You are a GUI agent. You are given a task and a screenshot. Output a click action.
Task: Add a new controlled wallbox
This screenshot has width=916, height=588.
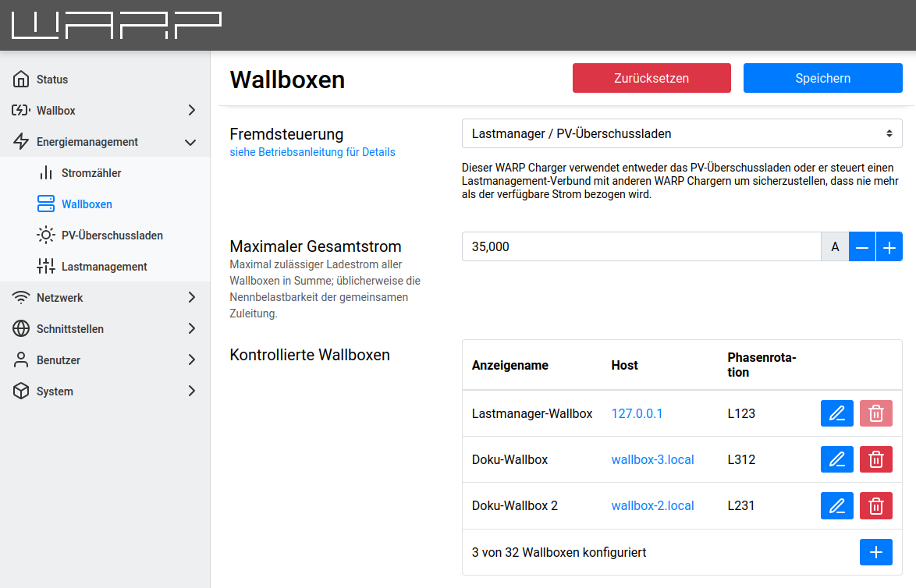pos(875,552)
